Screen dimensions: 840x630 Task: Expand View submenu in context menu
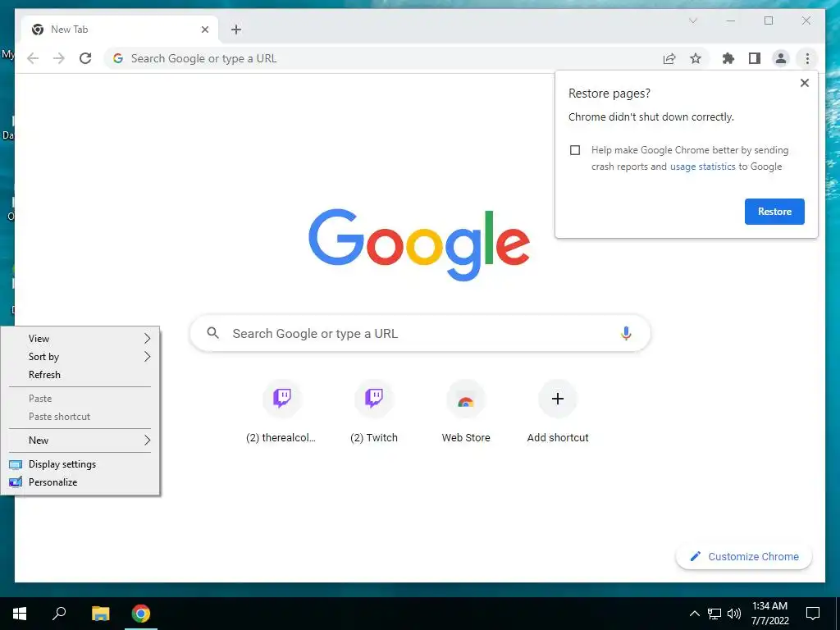tap(80, 339)
